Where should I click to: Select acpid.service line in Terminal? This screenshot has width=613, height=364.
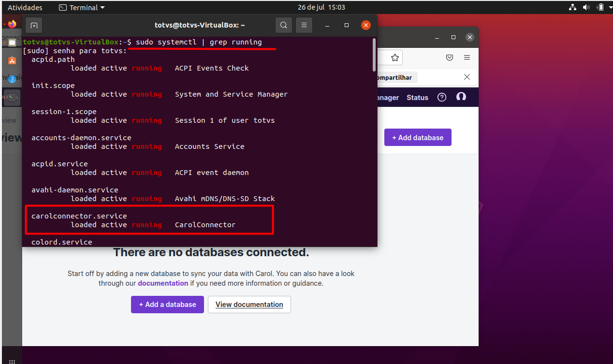(x=59, y=164)
